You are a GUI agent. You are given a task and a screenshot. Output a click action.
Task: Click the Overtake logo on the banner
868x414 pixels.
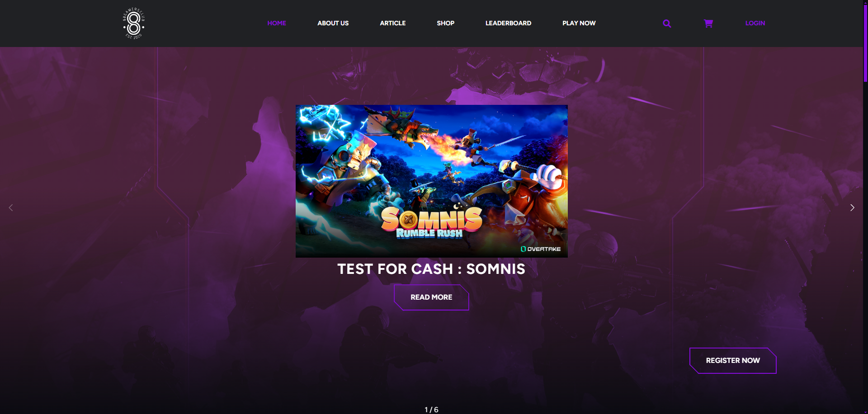(x=541, y=249)
